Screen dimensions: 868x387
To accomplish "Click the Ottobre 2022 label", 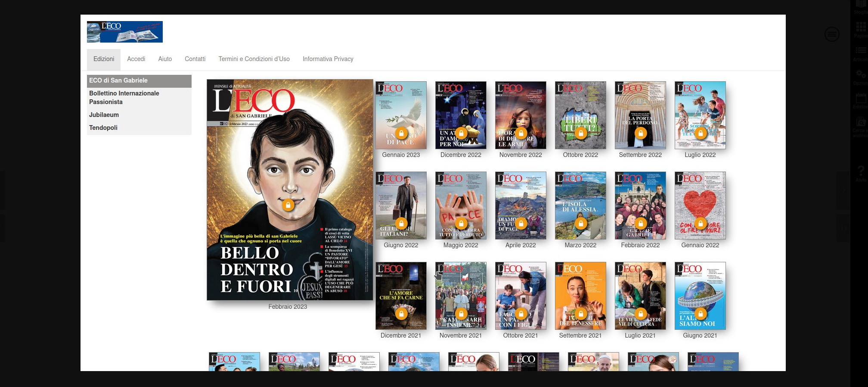I will point(580,155).
